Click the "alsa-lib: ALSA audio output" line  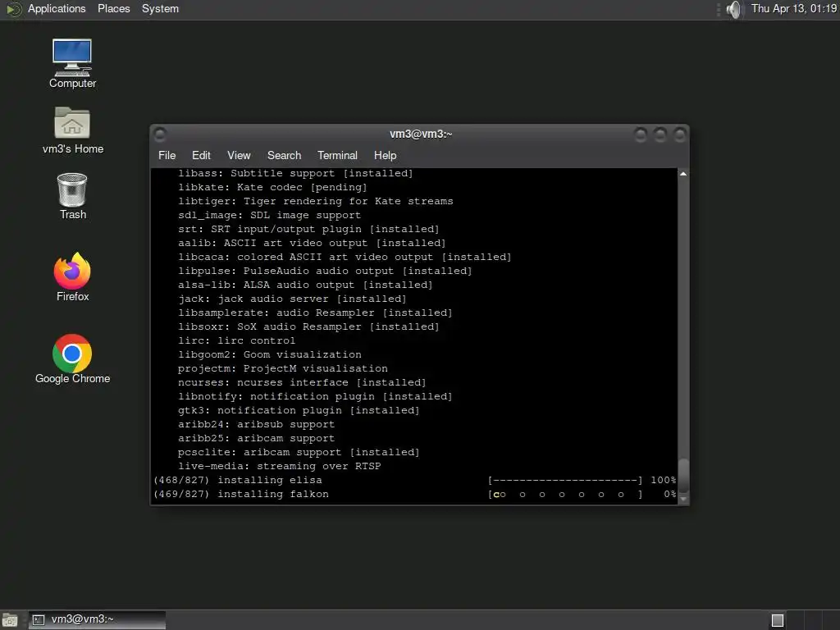coord(305,285)
